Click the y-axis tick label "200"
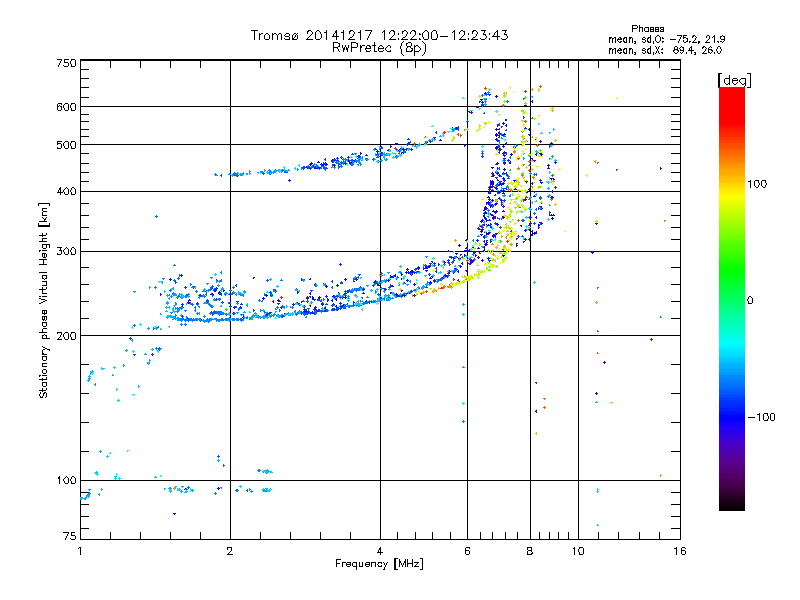 pos(66,336)
